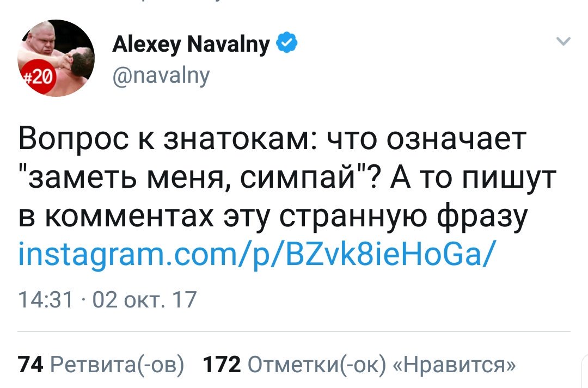588x388 pixels.
Task: Open Alexey Navalny's profile avatar
Action: click(57, 58)
